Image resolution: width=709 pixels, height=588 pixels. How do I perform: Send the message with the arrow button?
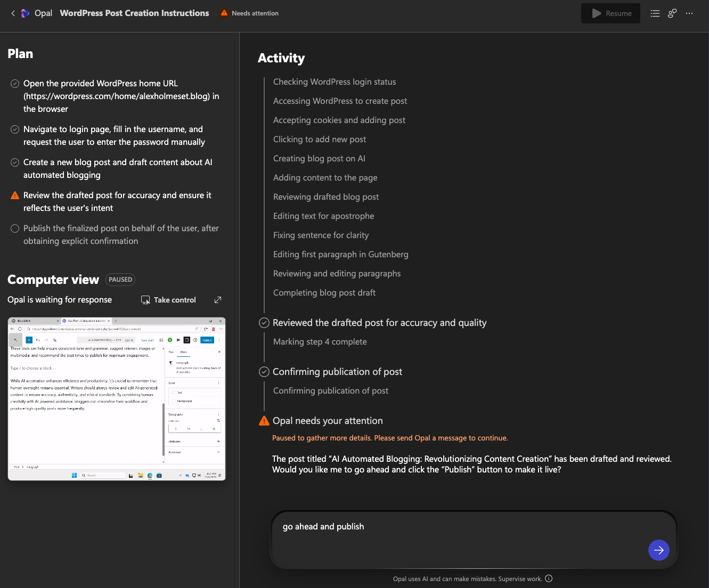tap(658, 550)
